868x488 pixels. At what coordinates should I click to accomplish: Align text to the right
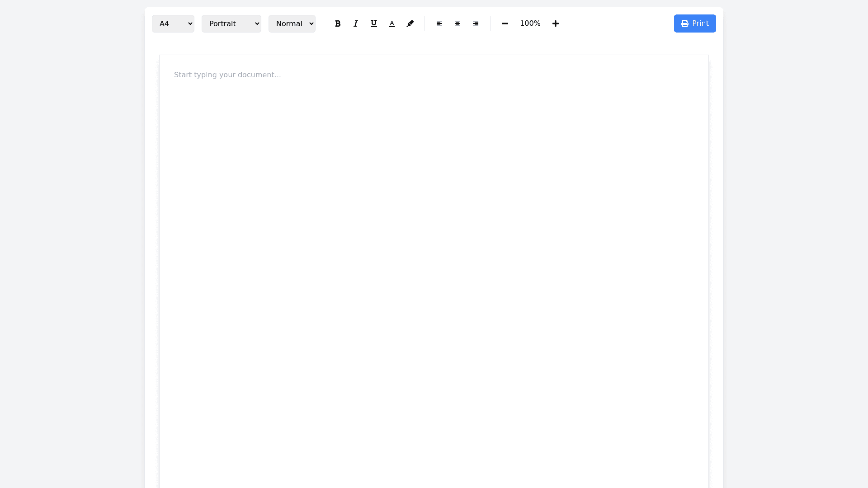(x=476, y=23)
